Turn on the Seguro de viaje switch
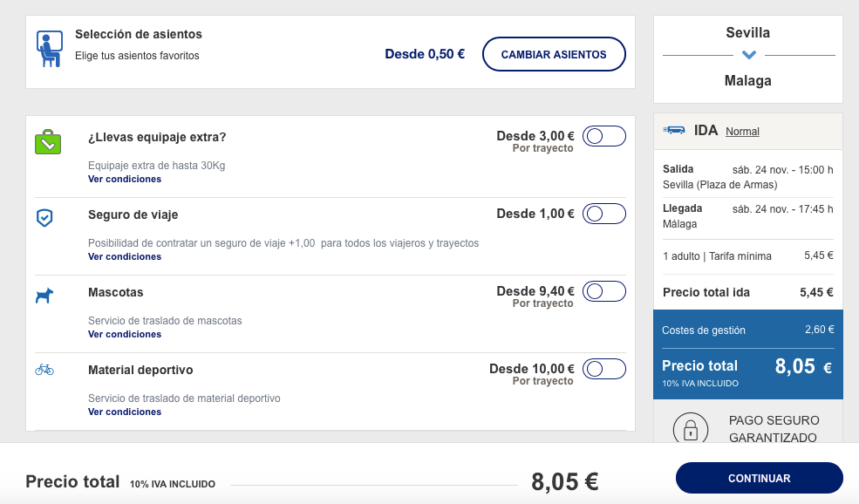The width and height of the screenshot is (859, 504). [604, 214]
